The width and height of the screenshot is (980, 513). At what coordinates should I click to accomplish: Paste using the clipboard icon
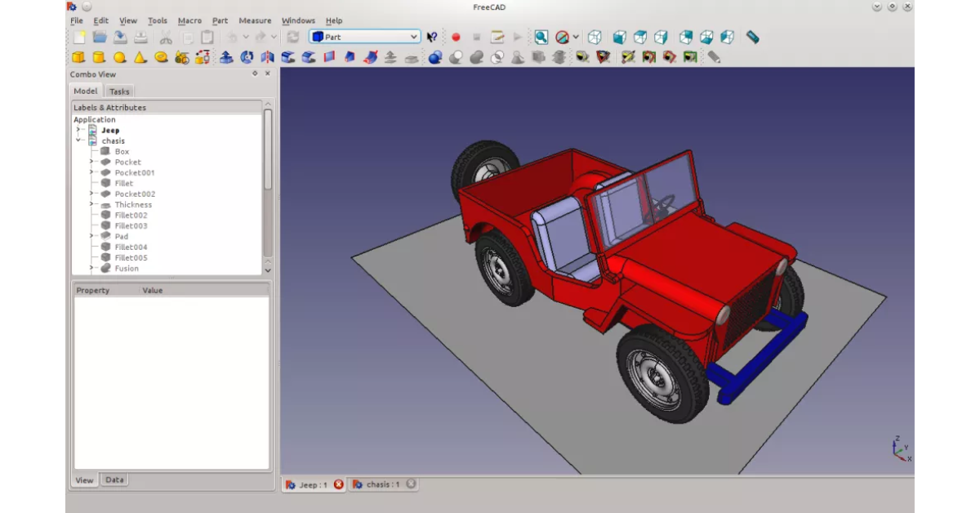click(207, 37)
